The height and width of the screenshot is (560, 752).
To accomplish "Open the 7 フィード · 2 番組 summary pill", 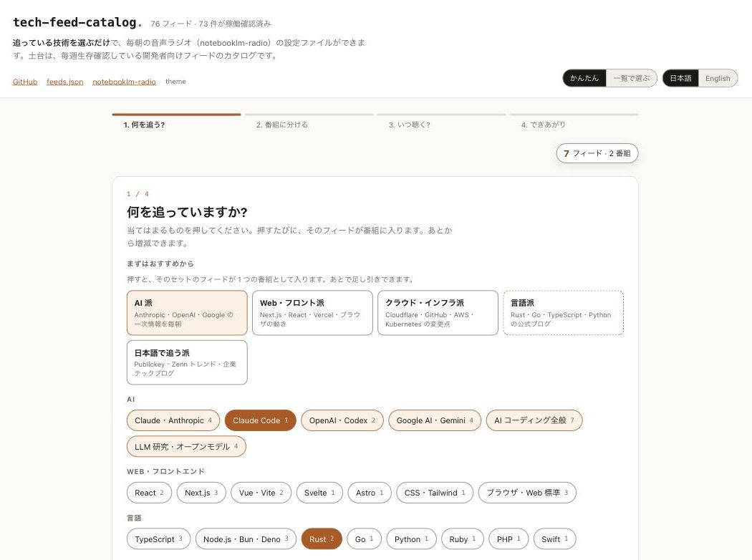I will click(597, 153).
